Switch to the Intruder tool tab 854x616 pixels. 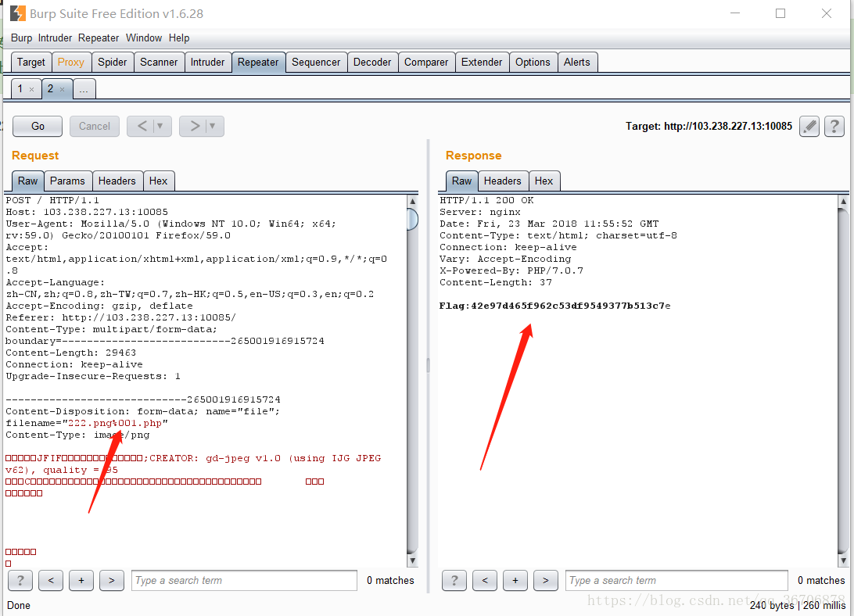(x=207, y=62)
